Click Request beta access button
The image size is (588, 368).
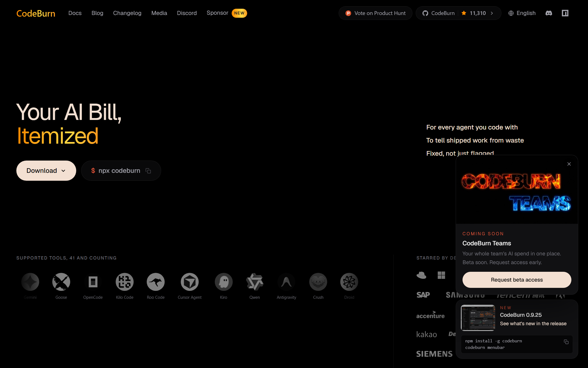coord(517,280)
